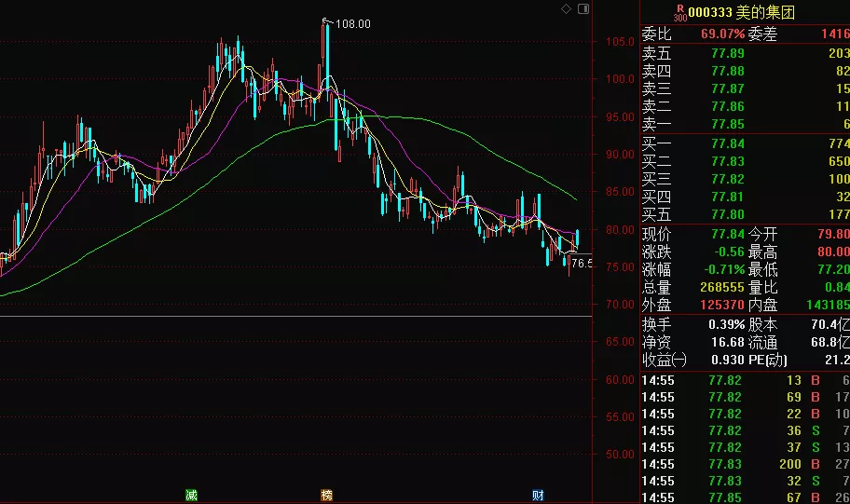Click the 卖五 ask price 77.89
Viewport: 850px width, 504px height.
(x=727, y=53)
